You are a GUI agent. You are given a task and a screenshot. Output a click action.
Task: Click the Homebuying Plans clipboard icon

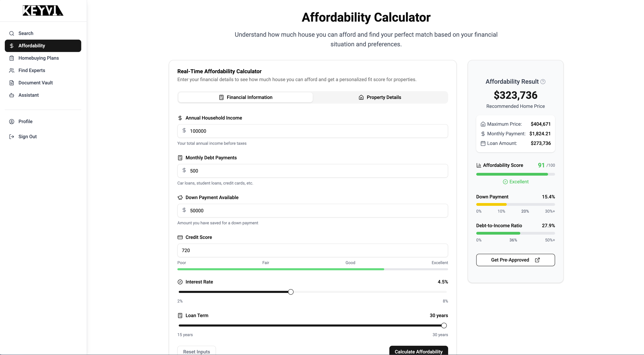coord(11,58)
